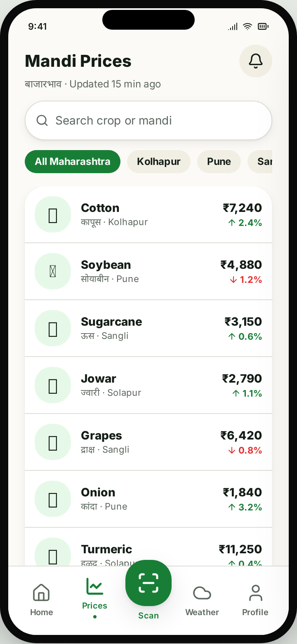The width and height of the screenshot is (297, 644).
Task: Open the Scan button in bottom bar
Action: [148, 583]
